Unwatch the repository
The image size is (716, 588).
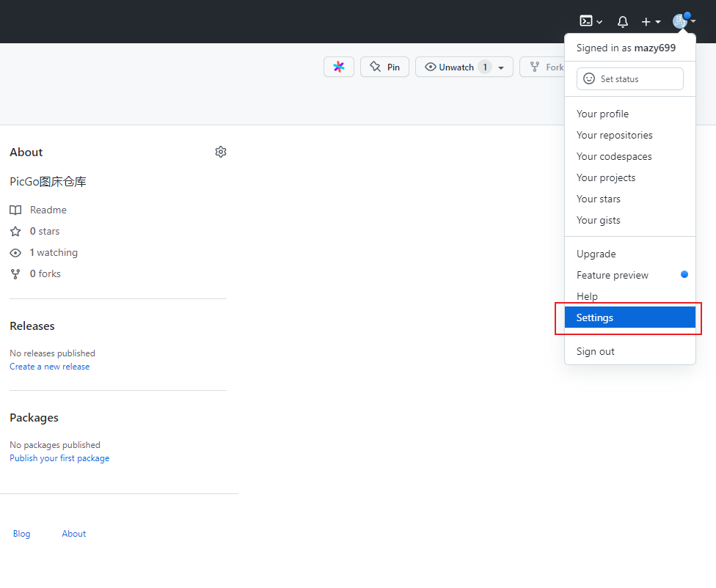[x=449, y=67]
